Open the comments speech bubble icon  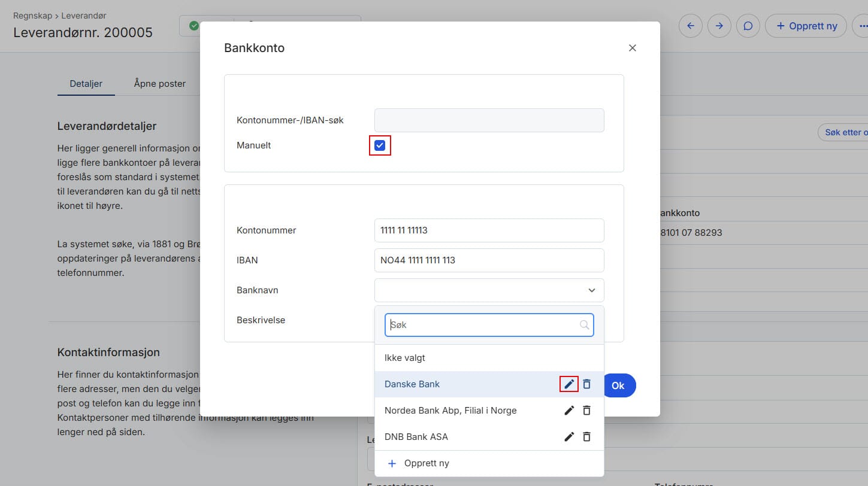(748, 26)
